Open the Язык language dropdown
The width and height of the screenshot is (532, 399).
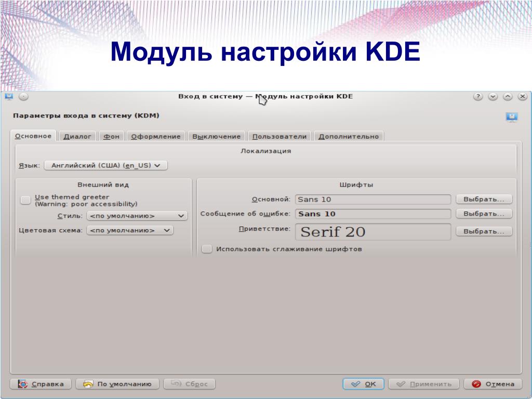pos(106,166)
